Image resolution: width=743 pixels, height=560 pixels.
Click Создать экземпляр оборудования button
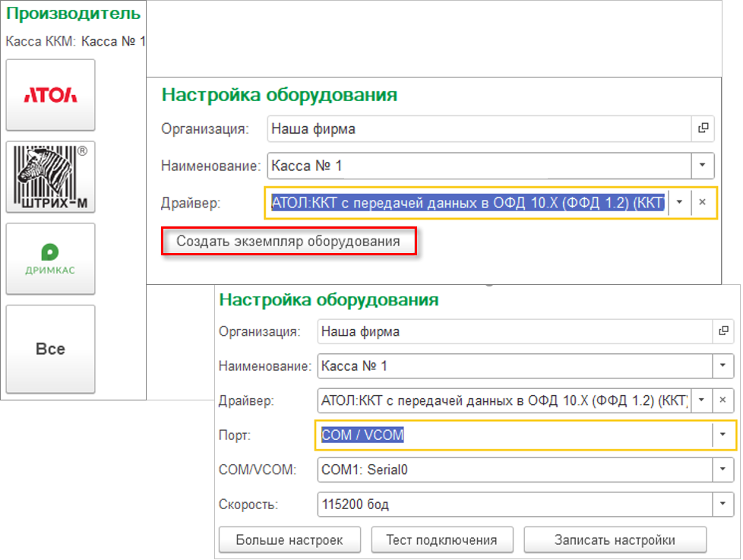288,242
